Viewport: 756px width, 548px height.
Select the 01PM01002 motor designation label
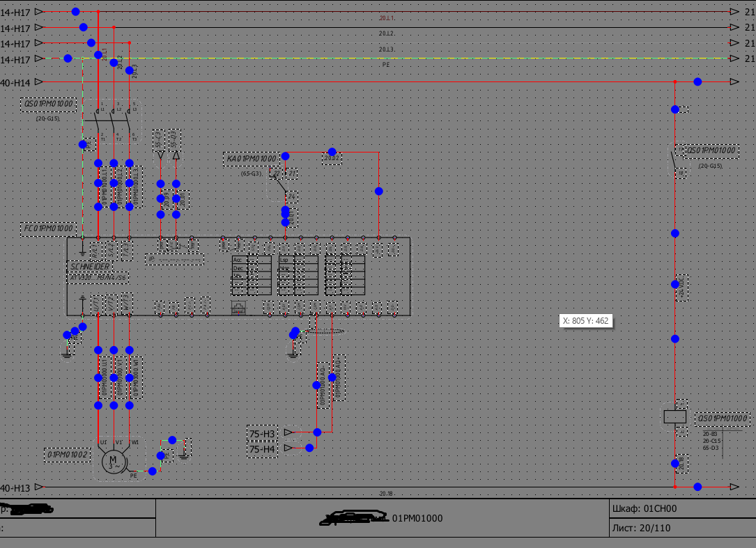[68, 455]
